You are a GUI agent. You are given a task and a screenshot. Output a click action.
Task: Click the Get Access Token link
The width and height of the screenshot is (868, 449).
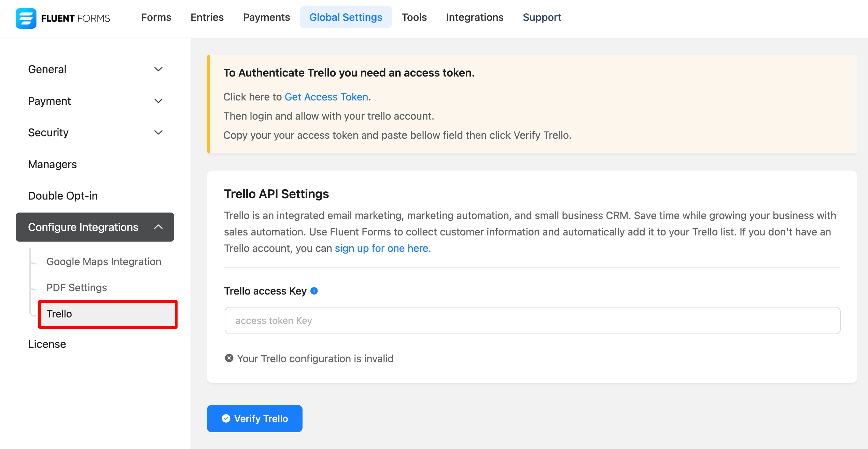point(326,97)
